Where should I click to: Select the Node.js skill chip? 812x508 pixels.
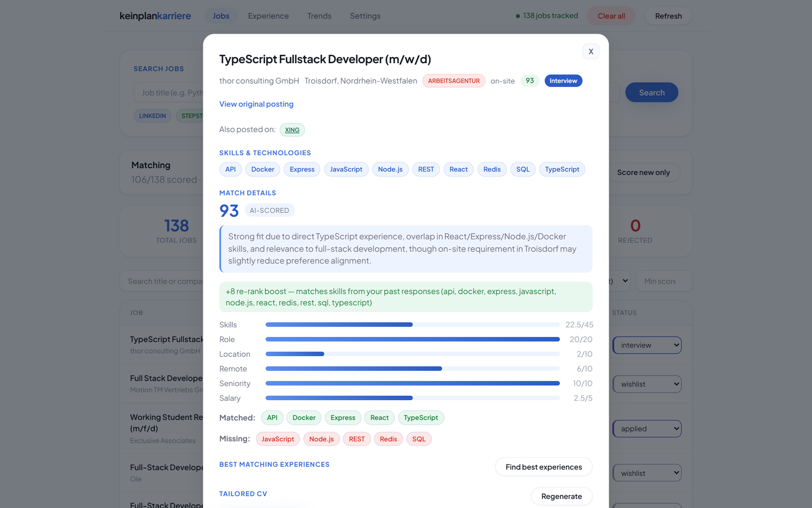point(390,169)
